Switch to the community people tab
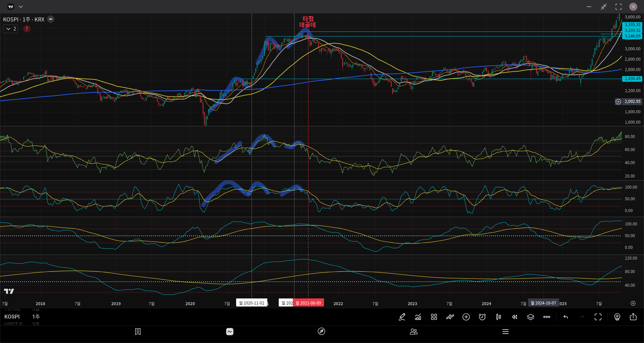 pyautogui.click(x=414, y=332)
